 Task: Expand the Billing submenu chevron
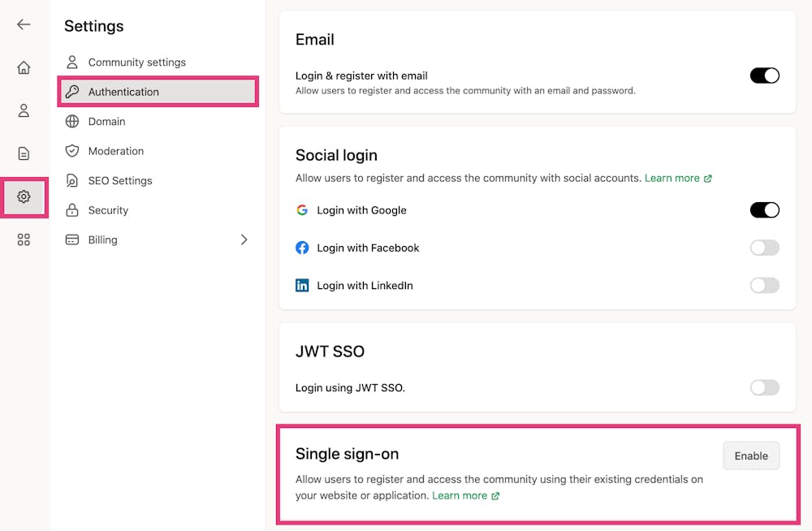244,240
